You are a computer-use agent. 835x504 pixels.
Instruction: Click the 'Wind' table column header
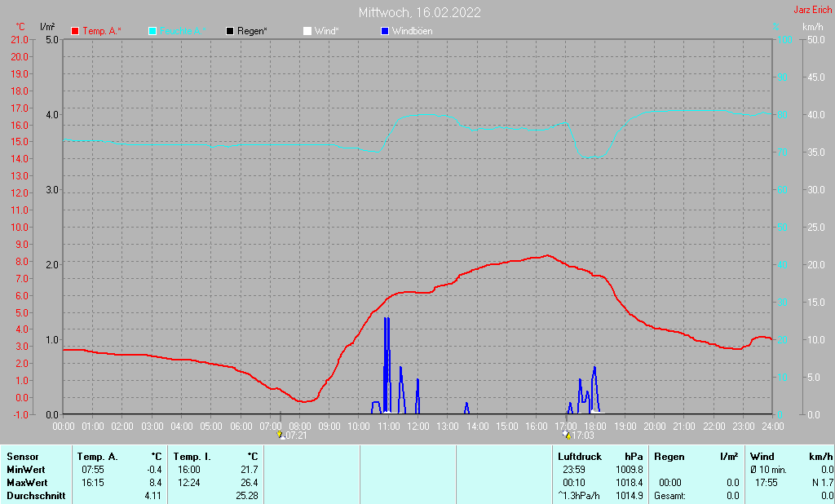(762, 458)
